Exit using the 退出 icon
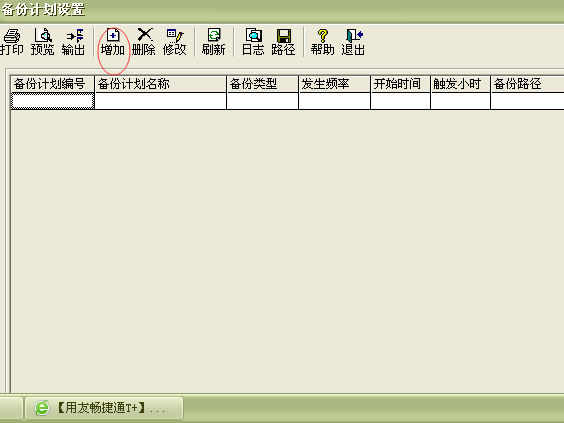564x423 pixels. pos(353,42)
